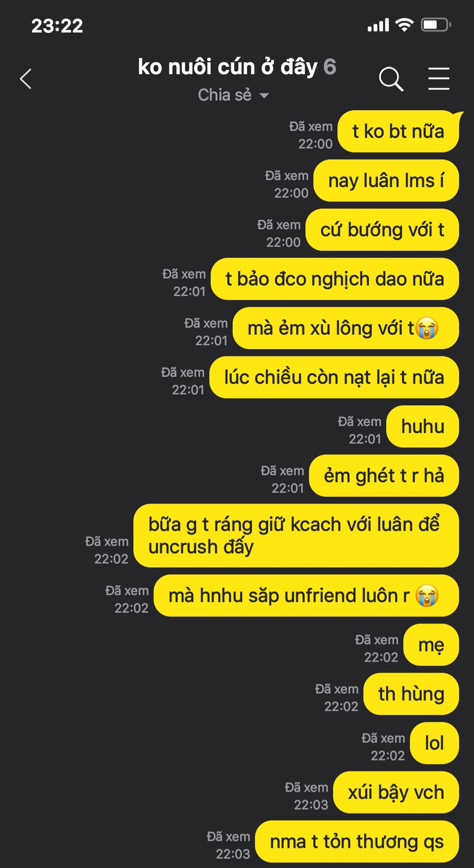Tap the member count 6 in header

point(330,67)
